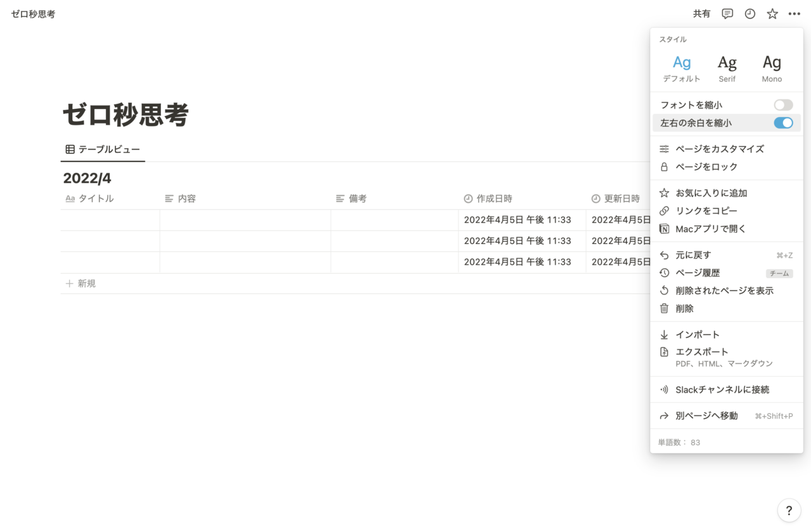This screenshot has height=532, width=811.
Task: Choose ページをロック from menu
Action: pyautogui.click(x=727, y=167)
